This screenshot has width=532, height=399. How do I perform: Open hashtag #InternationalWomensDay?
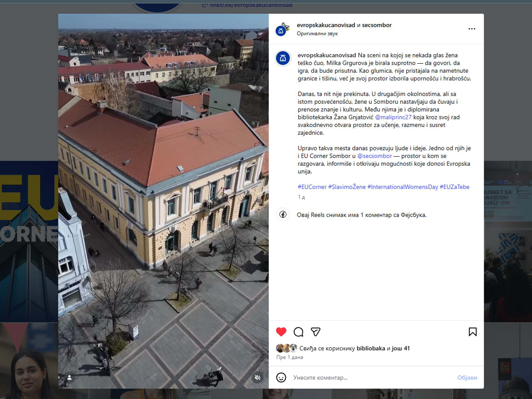(x=402, y=187)
